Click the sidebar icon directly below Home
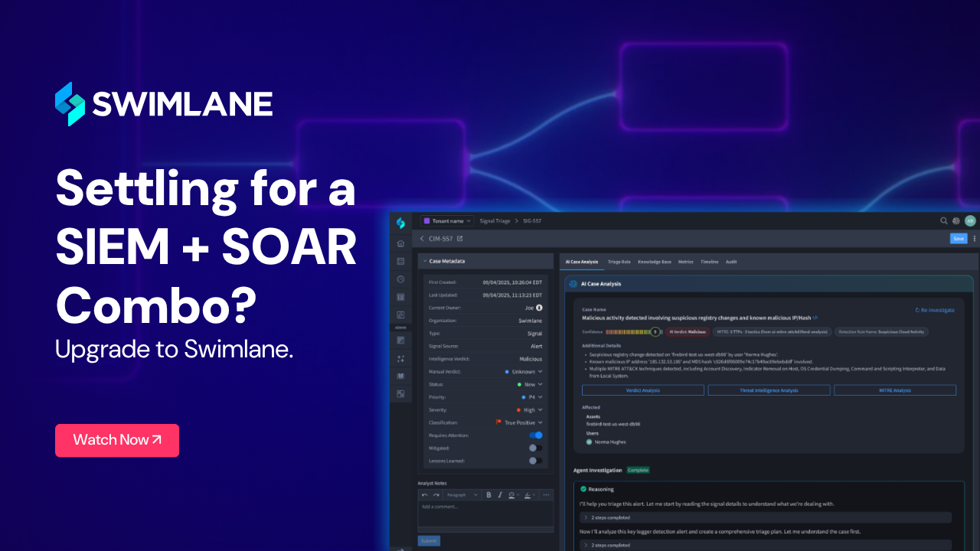Viewport: 980px width, 551px height. (400, 261)
